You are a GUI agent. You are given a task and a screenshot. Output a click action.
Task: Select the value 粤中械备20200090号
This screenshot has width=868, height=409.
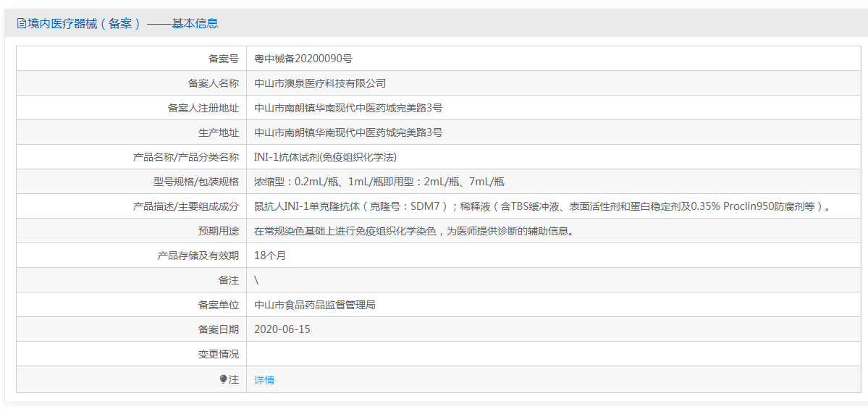click(303, 59)
